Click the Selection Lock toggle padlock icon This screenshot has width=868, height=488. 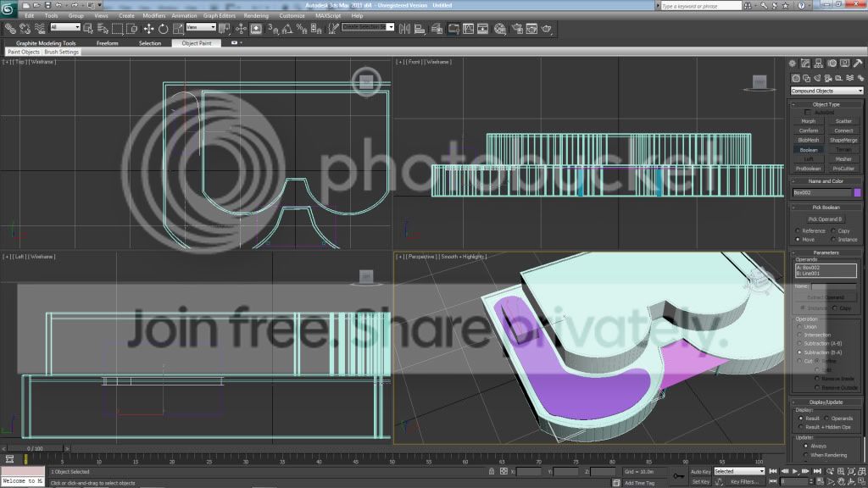coord(492,471)
